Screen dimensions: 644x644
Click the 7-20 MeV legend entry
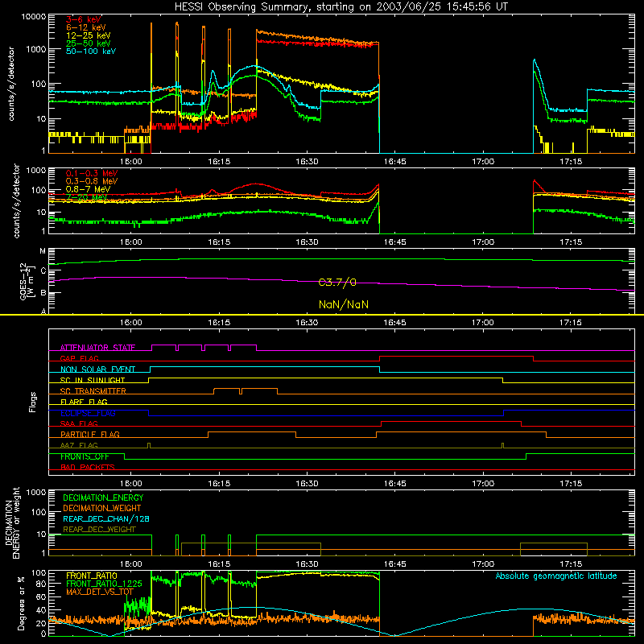[x=86, y=197]
